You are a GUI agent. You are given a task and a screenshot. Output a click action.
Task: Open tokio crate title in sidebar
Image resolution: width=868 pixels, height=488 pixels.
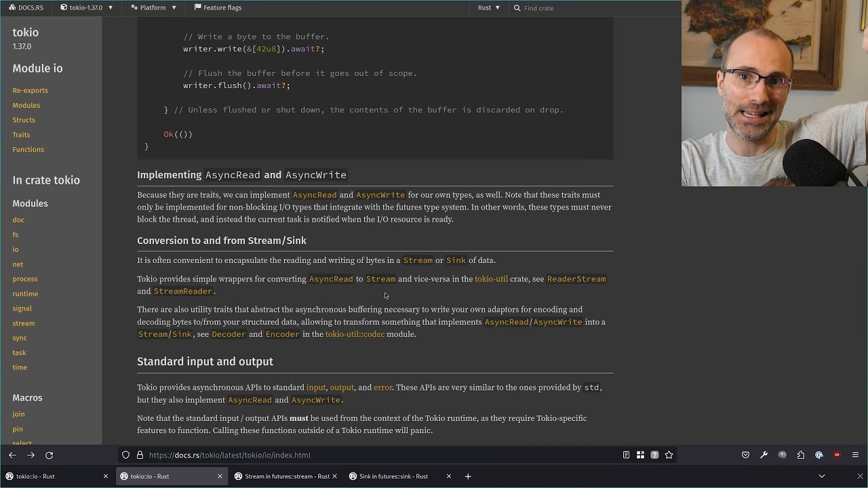(x=25, y=33)
